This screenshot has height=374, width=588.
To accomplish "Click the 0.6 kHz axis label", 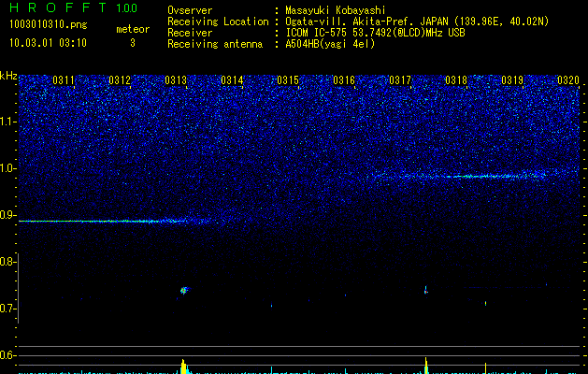I will [8, 355].
